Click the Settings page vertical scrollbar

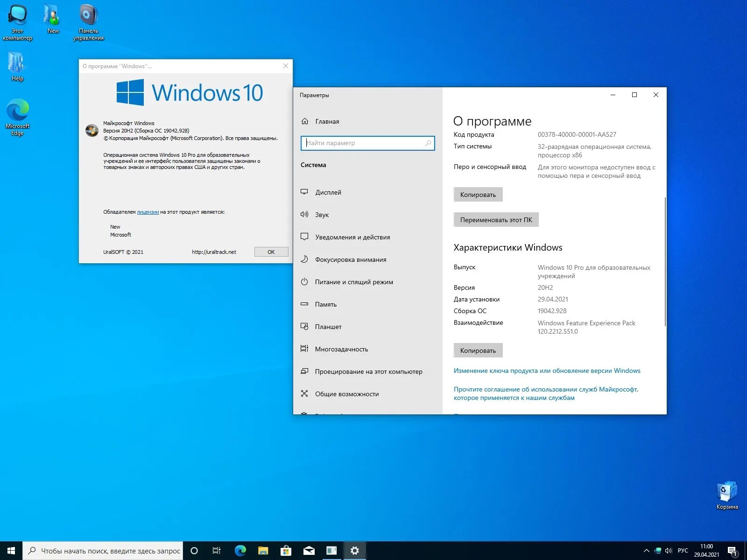(665, 261)
